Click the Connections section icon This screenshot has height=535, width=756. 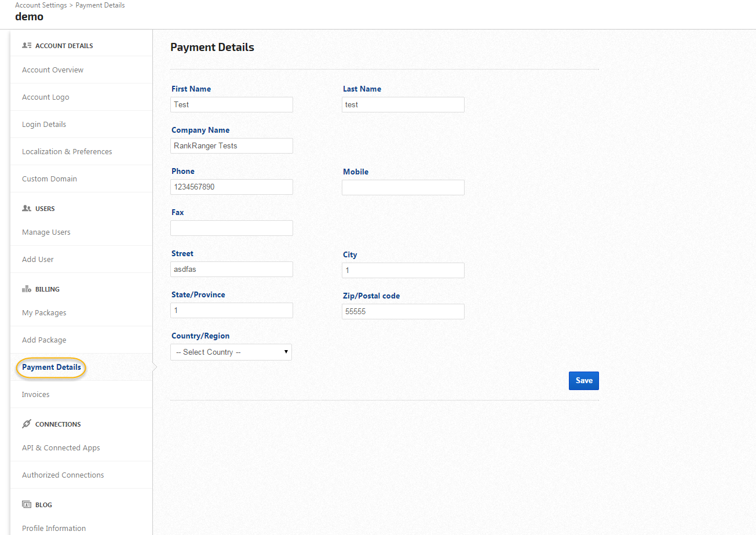[26, 424]
